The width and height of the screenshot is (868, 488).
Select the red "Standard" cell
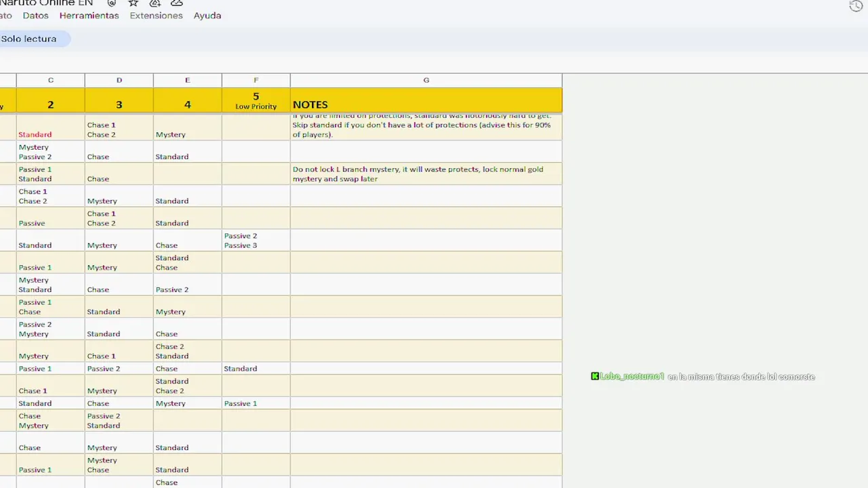pyautogui.click(x=51, y=127)
